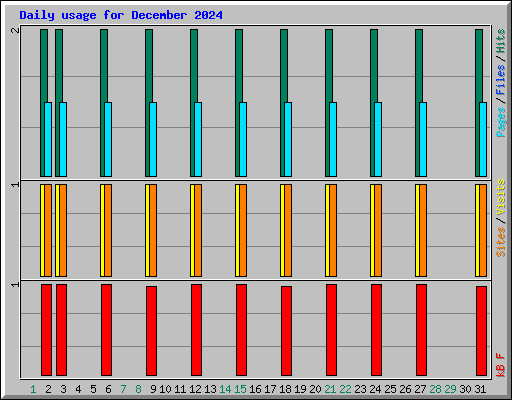Click the red 'KB F' legend label

[x=501, y=365]
